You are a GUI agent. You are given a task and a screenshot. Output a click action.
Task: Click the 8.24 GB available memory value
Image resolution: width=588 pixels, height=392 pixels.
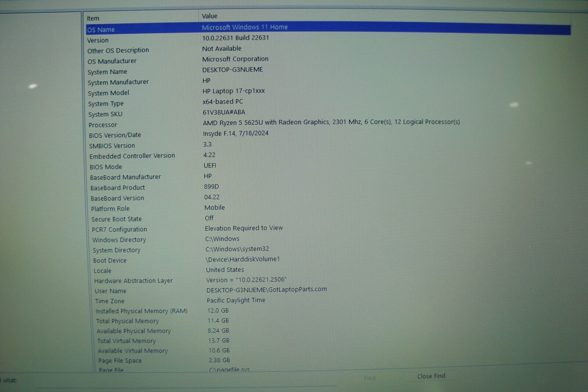(x=219, y=331)
